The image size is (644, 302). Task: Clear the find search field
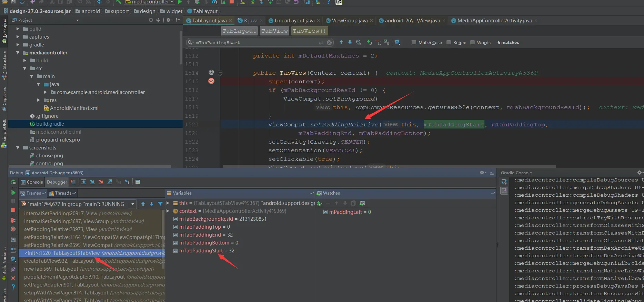329,43
